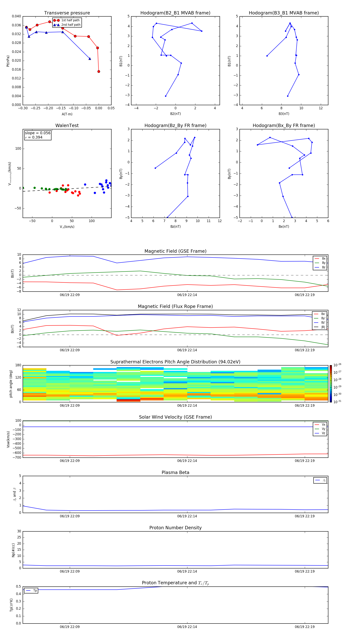Click the 'Proton Number Density' title

coord(175,528)
